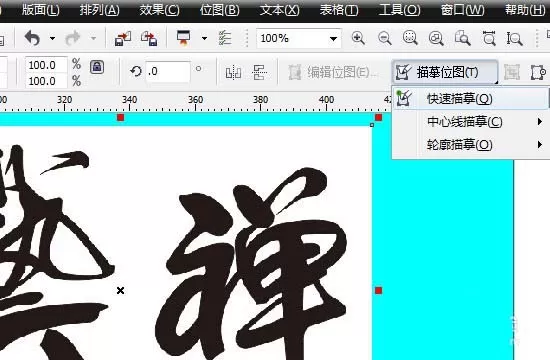This screenshot has height=360, width=550.
Task: Expand the Application Launcher dropdown arrow
Action: pyautogui.click(x=204, y=38)
